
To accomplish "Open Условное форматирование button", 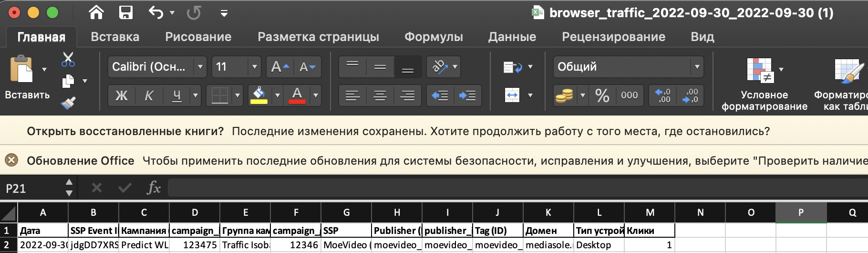I will click(764, 84).
